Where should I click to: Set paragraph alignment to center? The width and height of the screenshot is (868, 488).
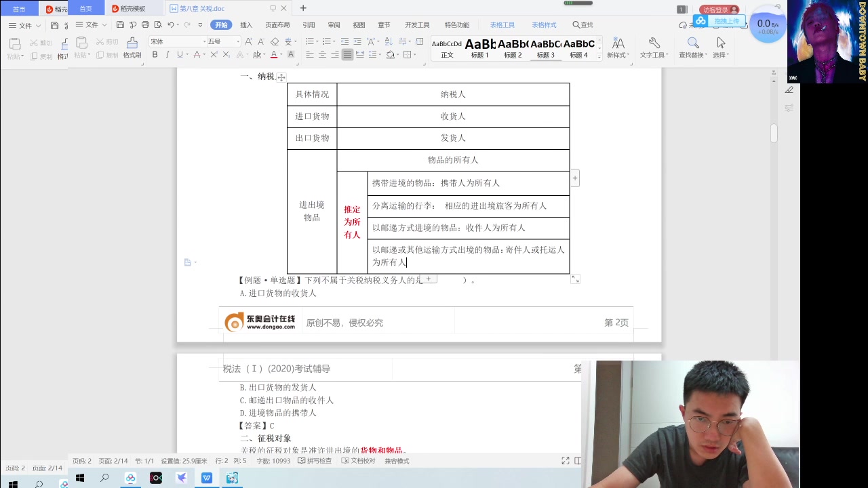pos(322,54)
